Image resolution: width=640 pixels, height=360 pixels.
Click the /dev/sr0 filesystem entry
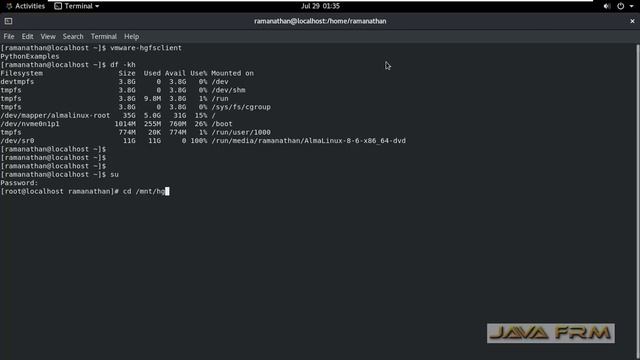[17, 141]
